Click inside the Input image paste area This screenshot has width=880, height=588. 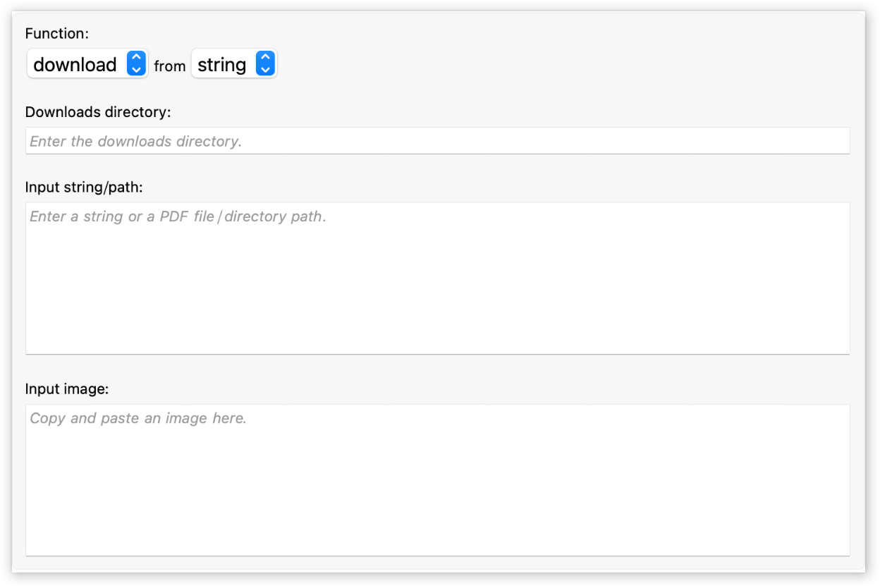point(437,479)
